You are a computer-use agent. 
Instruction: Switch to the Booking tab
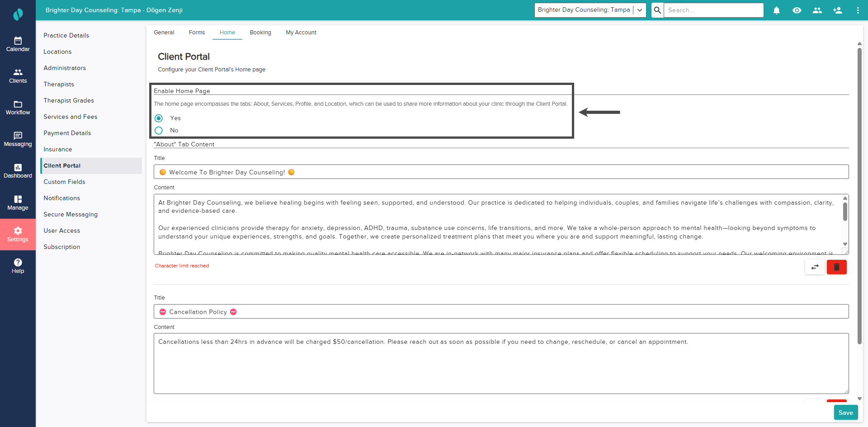click(260, 33)
